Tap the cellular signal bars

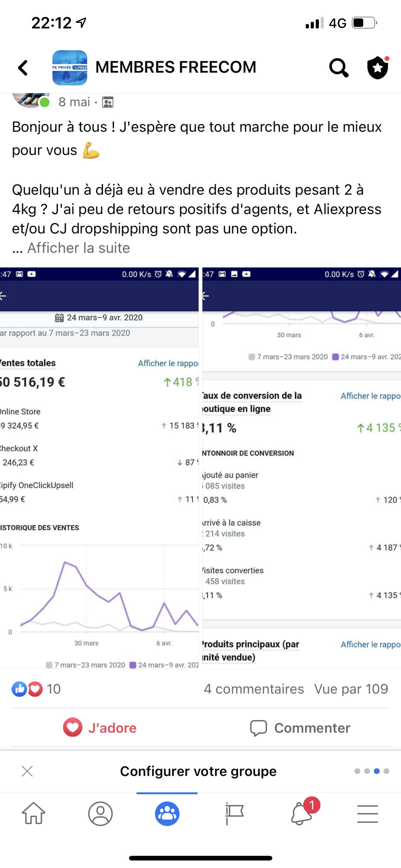point(315,23)
